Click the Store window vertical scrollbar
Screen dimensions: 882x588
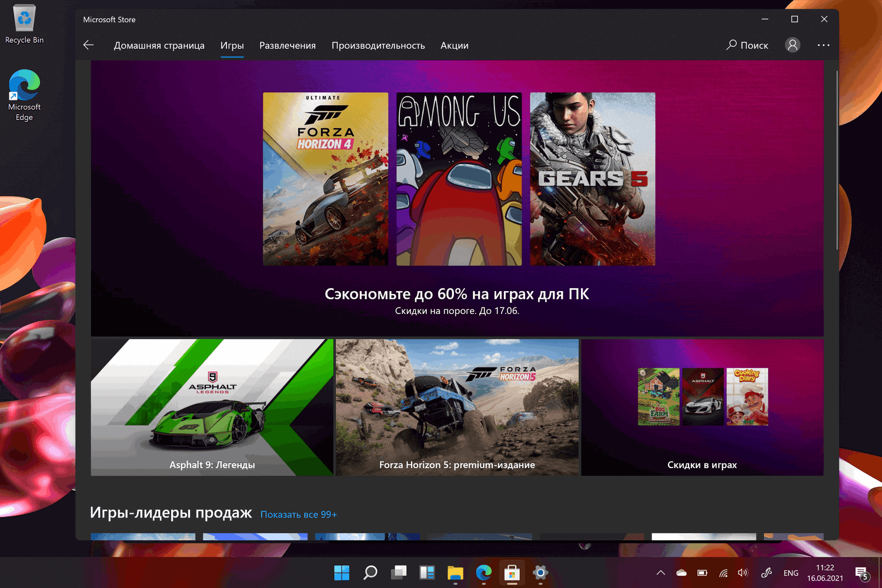[x=837, y=160]
